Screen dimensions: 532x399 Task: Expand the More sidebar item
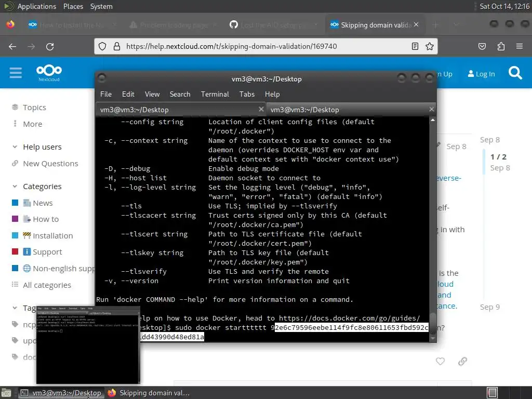[x=33, y=124]
